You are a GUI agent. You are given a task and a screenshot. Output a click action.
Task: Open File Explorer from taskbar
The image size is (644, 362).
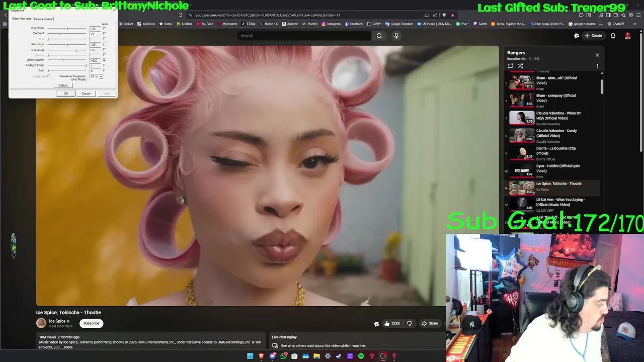316,356
